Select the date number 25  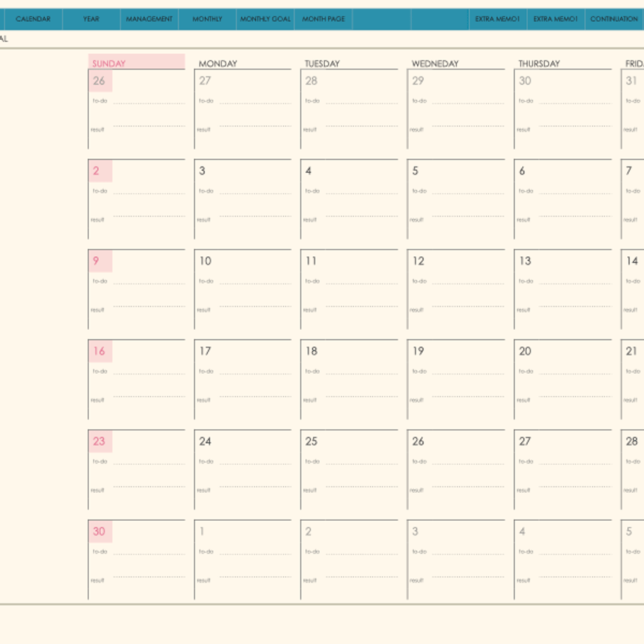[311, 441]
